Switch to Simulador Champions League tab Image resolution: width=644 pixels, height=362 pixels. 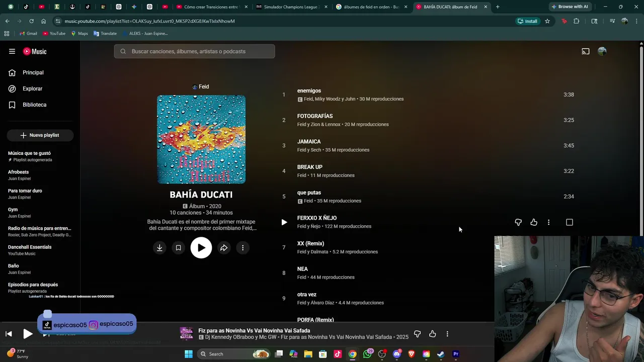pos(290,7)
